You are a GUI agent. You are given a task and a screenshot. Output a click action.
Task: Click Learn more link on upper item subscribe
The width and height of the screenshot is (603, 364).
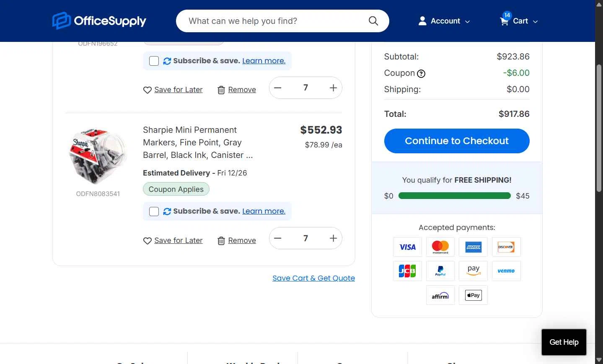coord(264,61)
